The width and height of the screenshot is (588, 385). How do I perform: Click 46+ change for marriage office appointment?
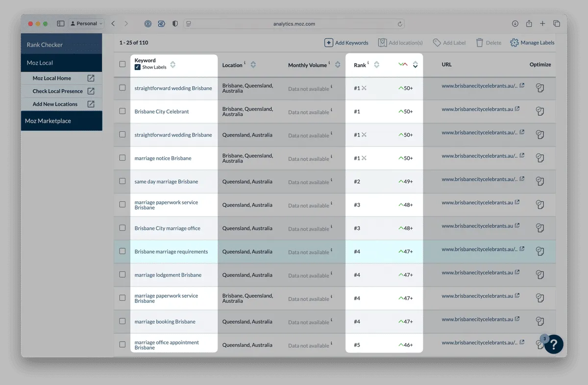click(x=406, y=345)
